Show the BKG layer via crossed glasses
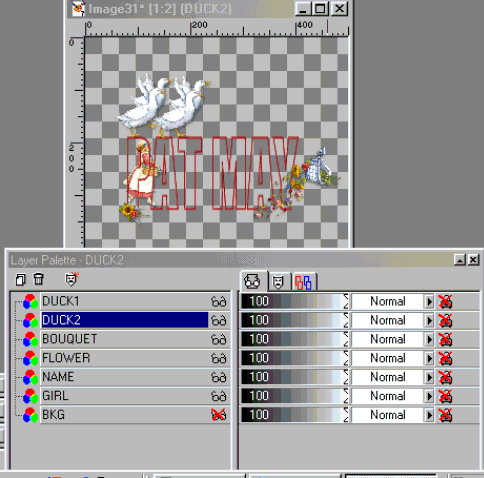The width and height of the screenshot is (484, 478). [219, 415]
